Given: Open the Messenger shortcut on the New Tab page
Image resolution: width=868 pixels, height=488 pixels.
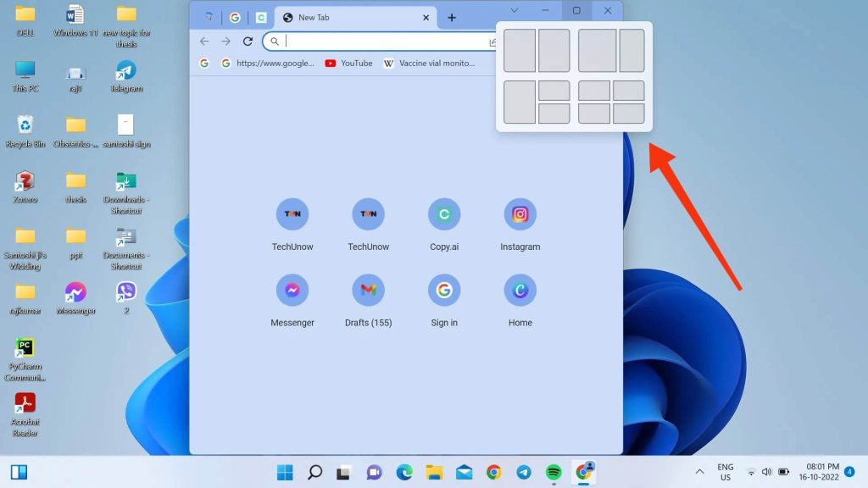Looking at the screenshot, I should pos(292,301).
